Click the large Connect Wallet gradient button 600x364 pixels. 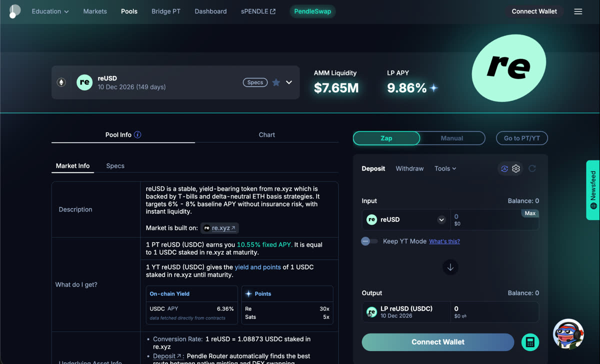(x=438, y=342)
